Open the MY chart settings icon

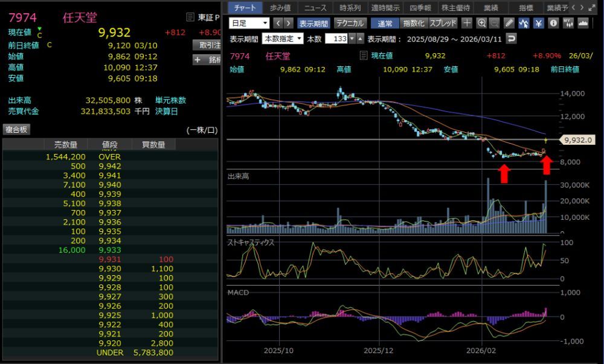(x=568, y=23)
